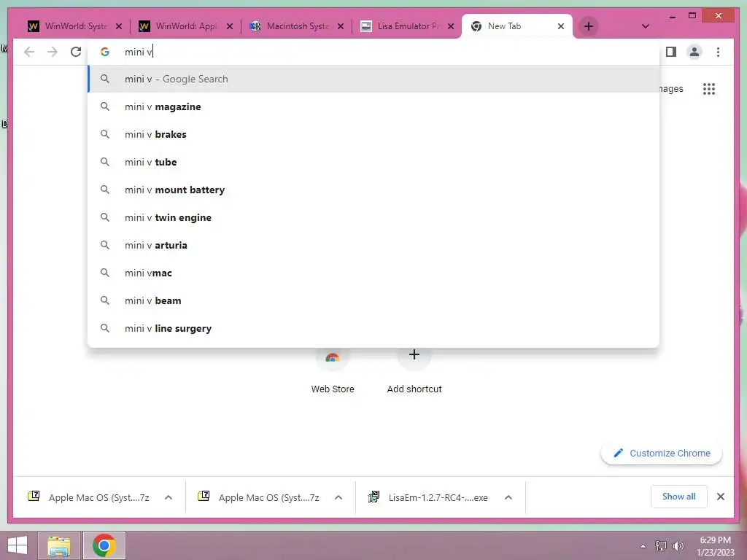
Task: Click the Add shortcut plus button
Action: click(x=414, y=355)
